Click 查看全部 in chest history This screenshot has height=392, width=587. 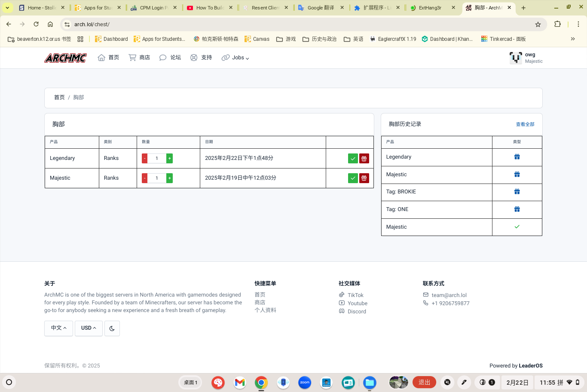525,124
